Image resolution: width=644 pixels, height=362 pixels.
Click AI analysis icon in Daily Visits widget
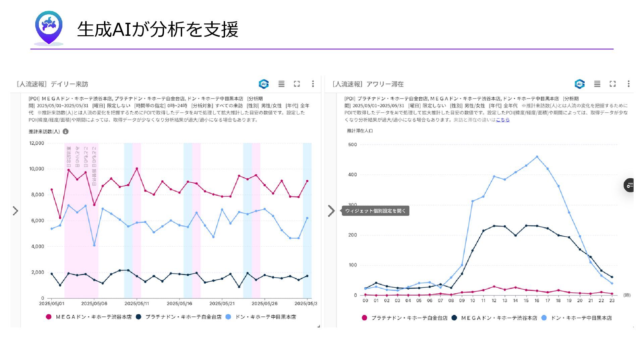point(264,84)
